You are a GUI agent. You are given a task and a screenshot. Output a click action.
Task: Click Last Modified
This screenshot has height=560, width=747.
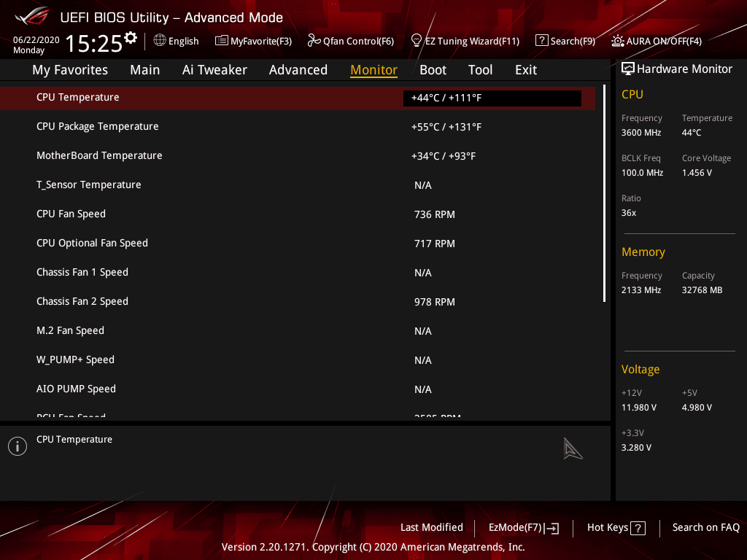click(x=432, y=528)
